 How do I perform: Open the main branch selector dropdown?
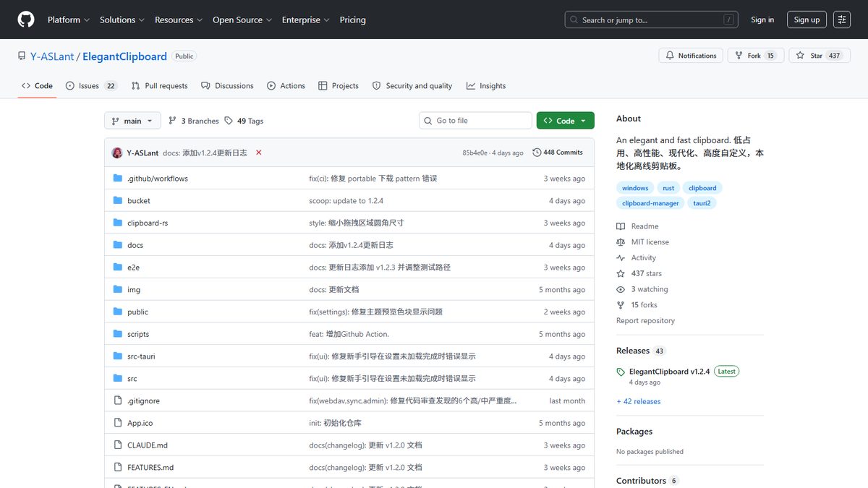coord(133,121)
